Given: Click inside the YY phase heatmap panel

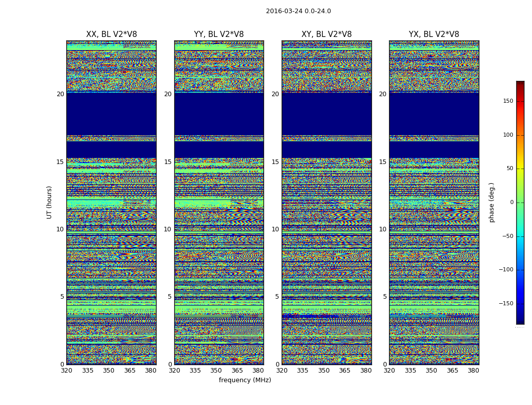Looking at the screenshot, I should click(219, 202).
